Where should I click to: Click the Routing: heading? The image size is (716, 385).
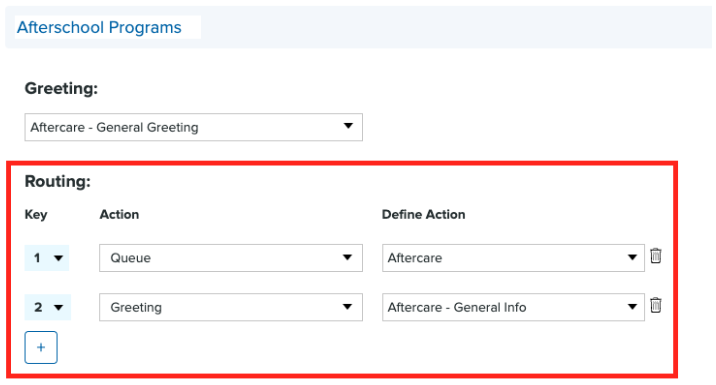pyautogui.click(x=58, y=181)
